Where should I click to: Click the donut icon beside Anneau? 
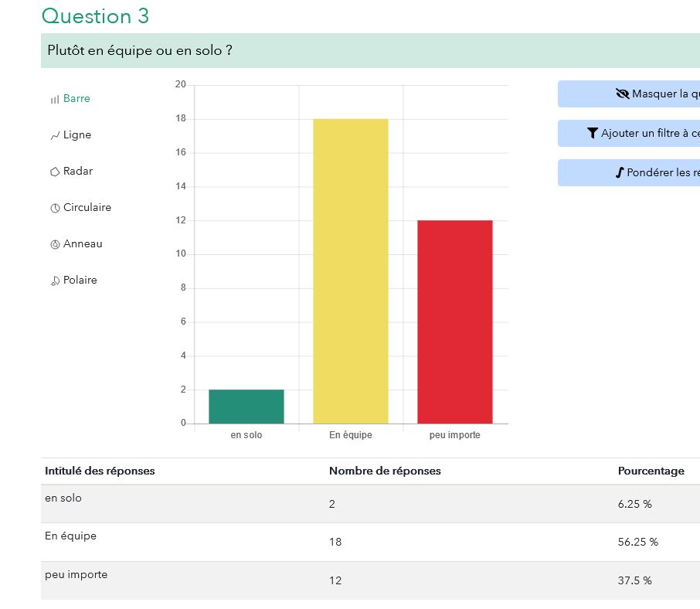tap(55, 245)
